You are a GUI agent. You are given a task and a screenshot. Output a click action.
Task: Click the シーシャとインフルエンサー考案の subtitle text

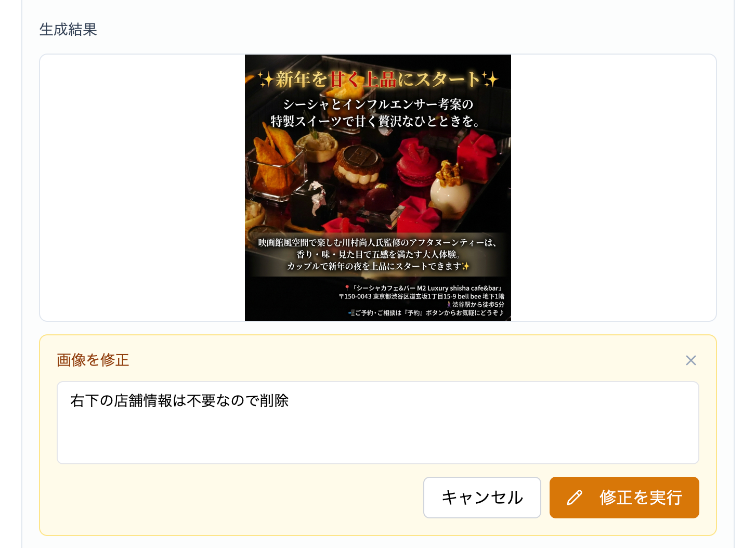tap(378, 105)
